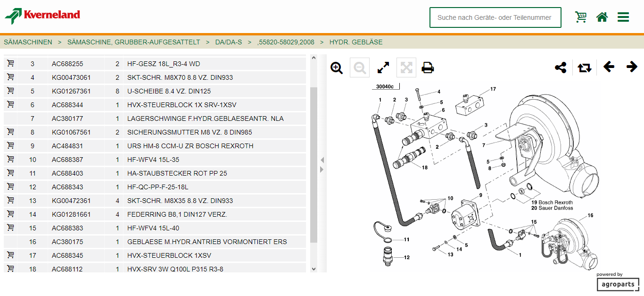Navigate to DA/DA-S breadcrumb
The image size is (644, 296).
[228, 42]
